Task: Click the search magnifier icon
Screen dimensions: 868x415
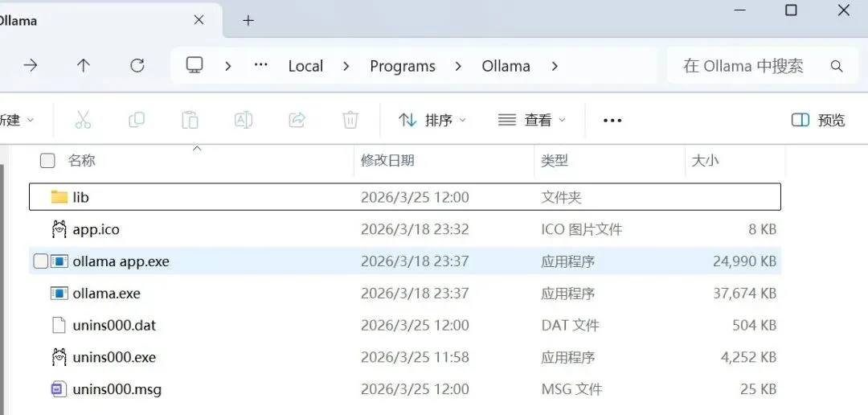Action: pos(837,67)
